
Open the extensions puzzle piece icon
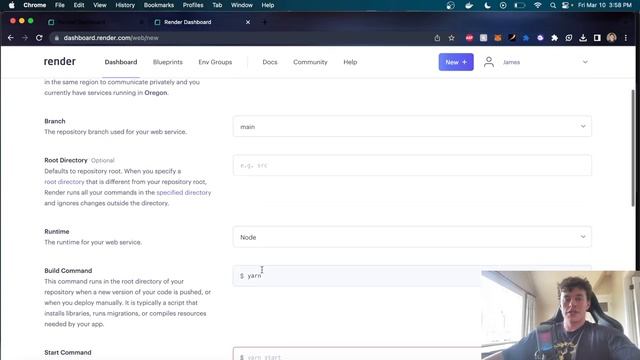point(554,38)
